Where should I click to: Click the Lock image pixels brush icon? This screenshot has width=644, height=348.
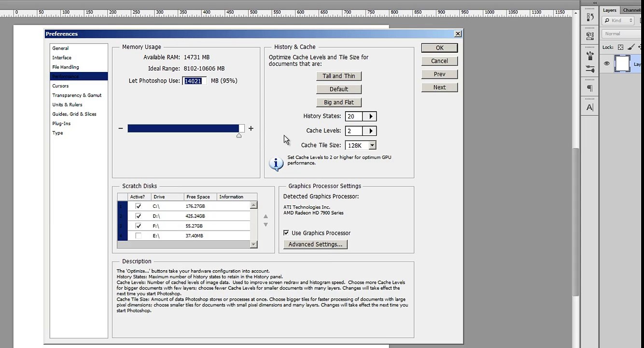pyautogui.click(x=631, y=47)
